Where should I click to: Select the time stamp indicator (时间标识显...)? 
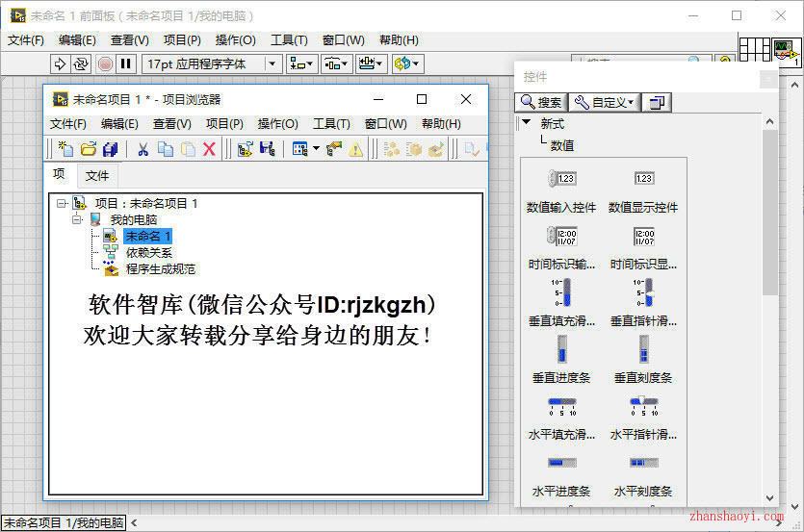tap(643, 248)
